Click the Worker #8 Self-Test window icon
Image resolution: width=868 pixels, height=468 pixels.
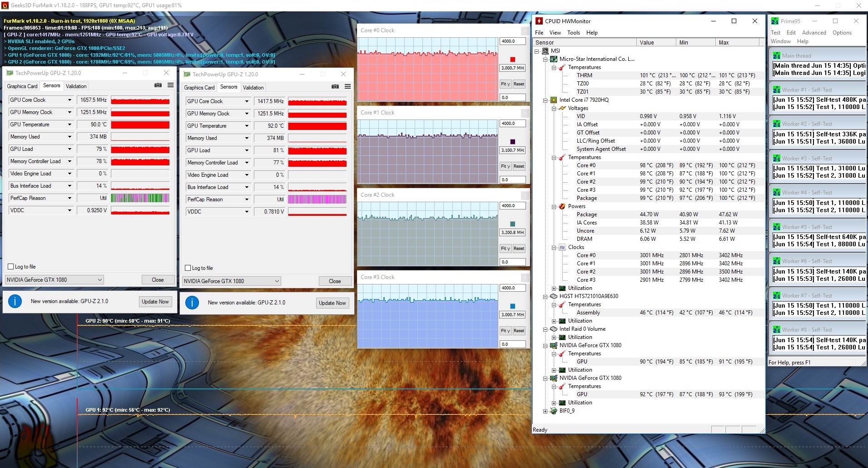click(x=777, y=330)
